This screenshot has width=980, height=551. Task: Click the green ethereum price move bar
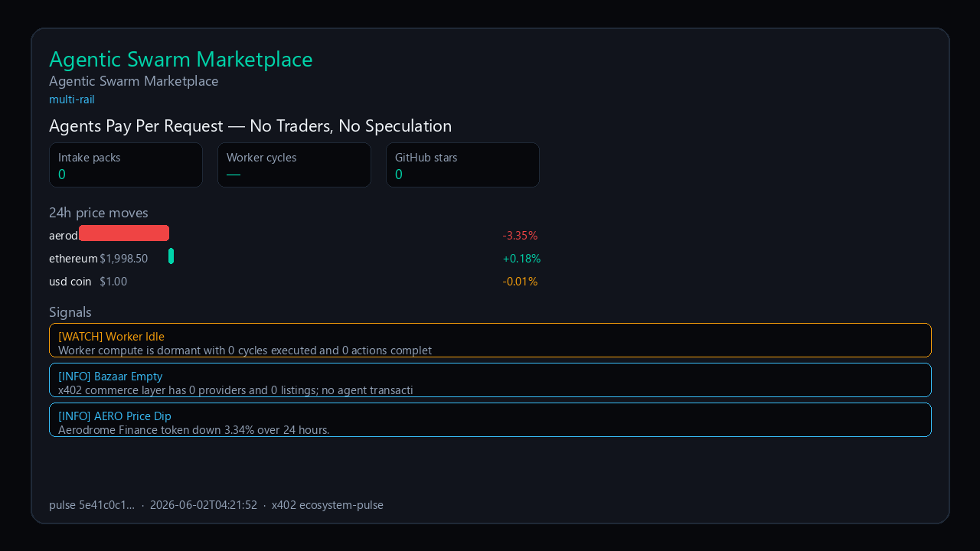[171, 256]
